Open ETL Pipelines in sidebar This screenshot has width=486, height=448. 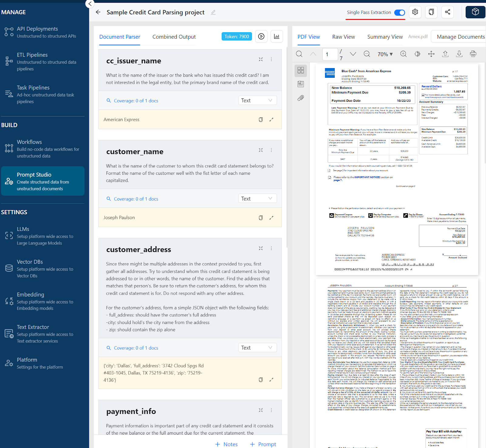(x=43, y=62)
